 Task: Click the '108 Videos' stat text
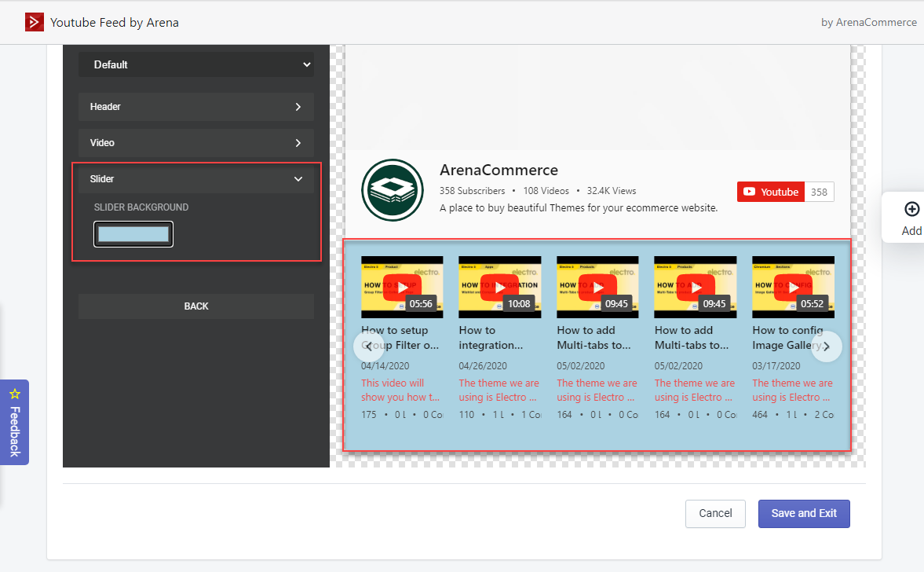(x=546, y=191)
